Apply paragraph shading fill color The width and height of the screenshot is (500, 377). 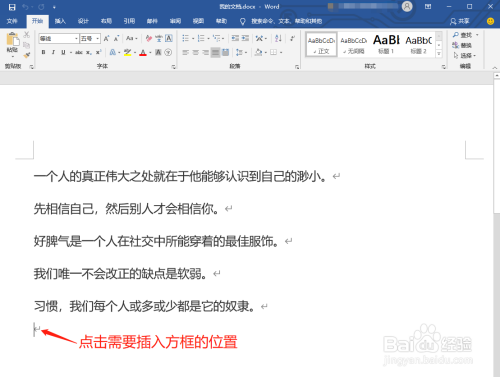point(258,52)
